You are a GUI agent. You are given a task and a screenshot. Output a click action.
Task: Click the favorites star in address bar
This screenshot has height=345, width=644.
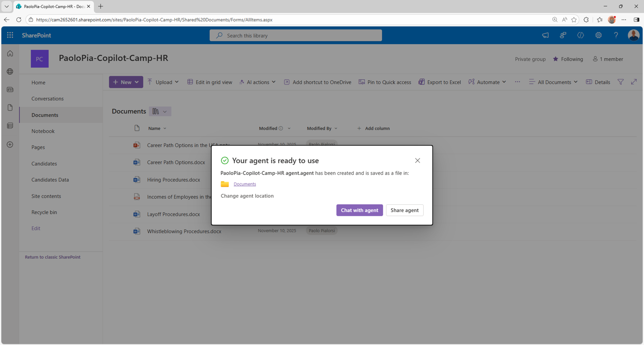[574, 20]
